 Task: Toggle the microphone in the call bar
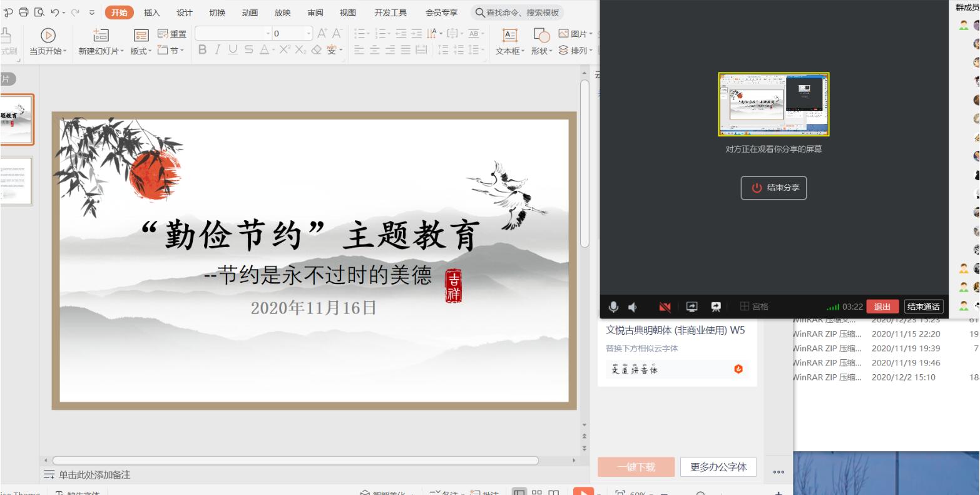tap(613, 307)
